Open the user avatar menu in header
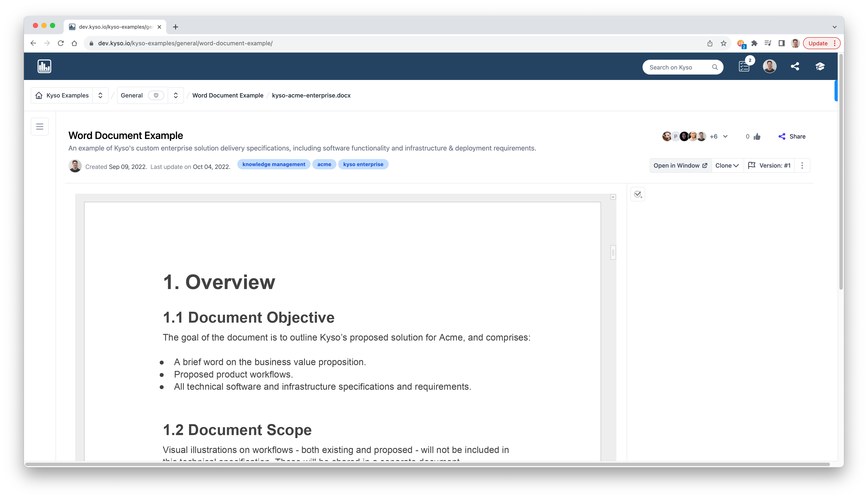Screen dimensions: 868x499 [769, 66]
